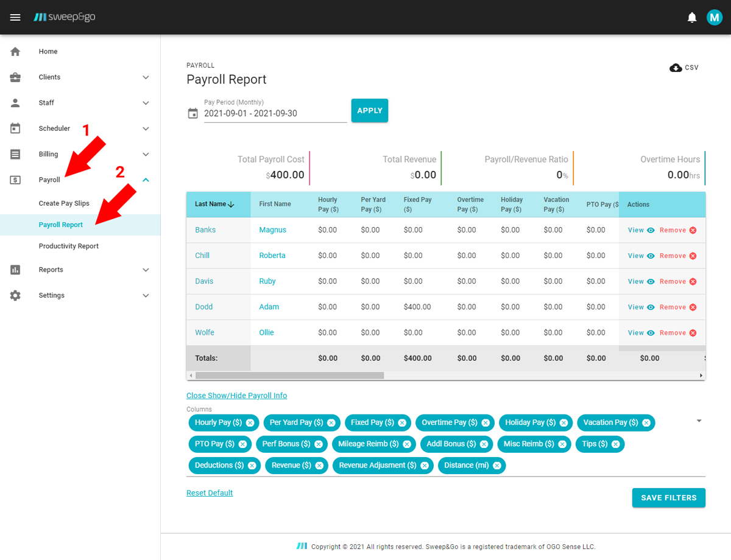Open the hamburger navigation menu

click(15, 17)
